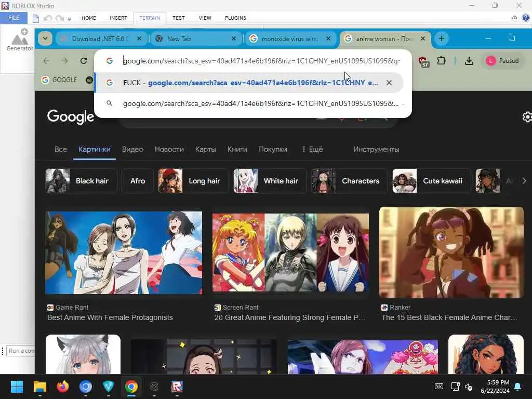Click the undo arrow in Roblox Studio
The width and height of the screenshot is (532, 399).
(47, 18)
